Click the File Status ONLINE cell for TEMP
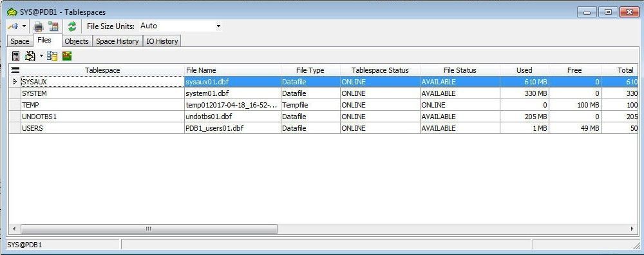The height and width of the screenshot is (255, 644). pos(460,105)
